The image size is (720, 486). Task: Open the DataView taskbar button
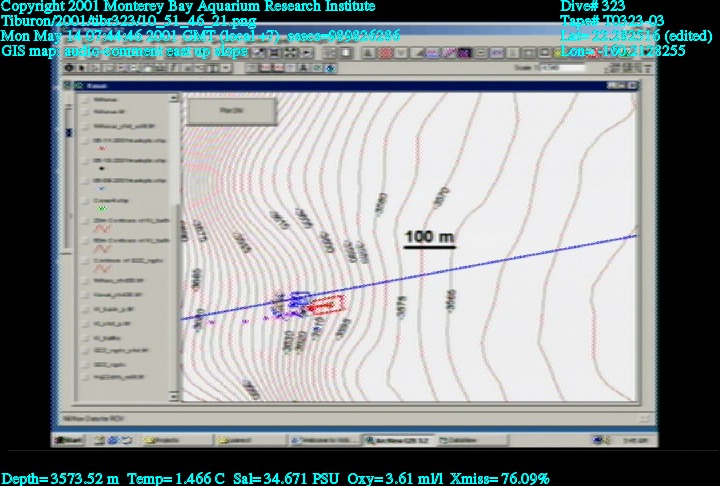click(x=462, y=439)
